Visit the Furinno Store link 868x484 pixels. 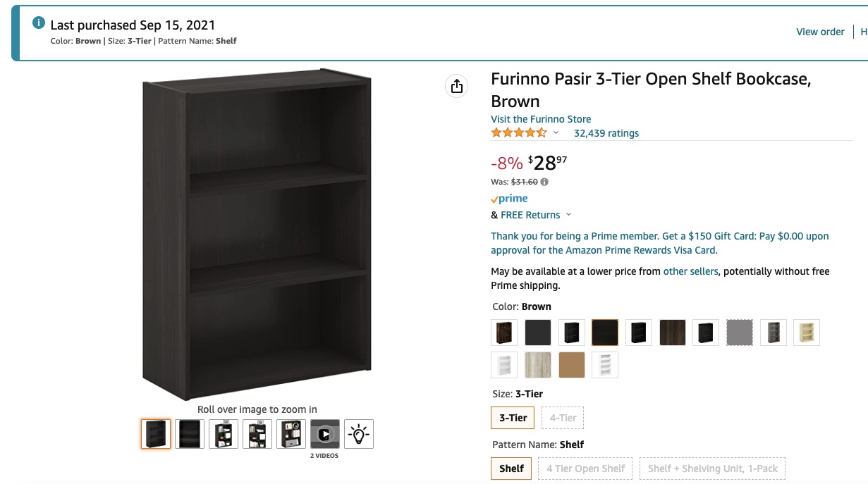pyautogui.click(x=541, y=119)
